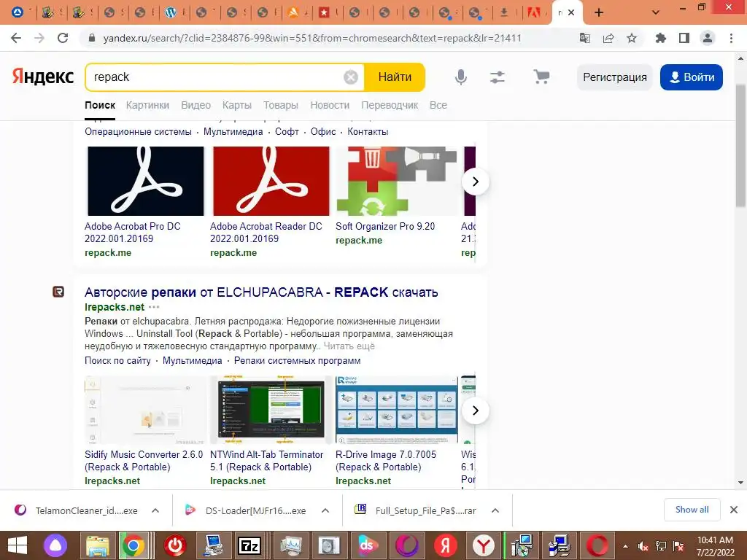Click the muted volume tray icon
Screen dimensions: 747x560
click(x=643, y=546)
